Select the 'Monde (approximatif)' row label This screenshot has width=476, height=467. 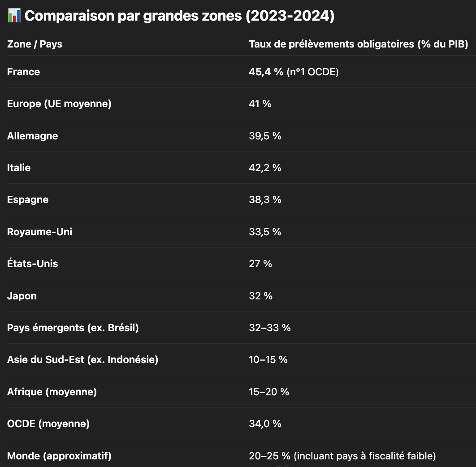point(59,456)
